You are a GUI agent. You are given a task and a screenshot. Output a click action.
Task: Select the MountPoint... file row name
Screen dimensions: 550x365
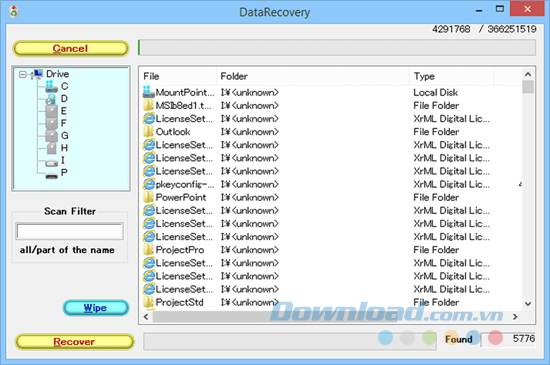tap(185, 92)
